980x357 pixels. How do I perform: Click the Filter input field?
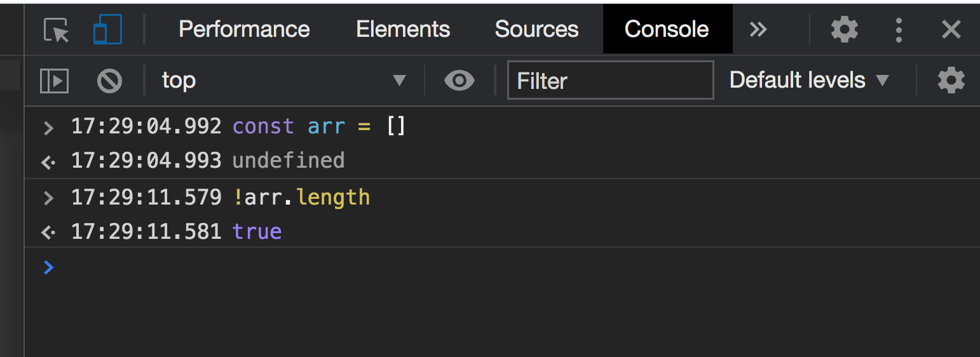coord(610,81)
